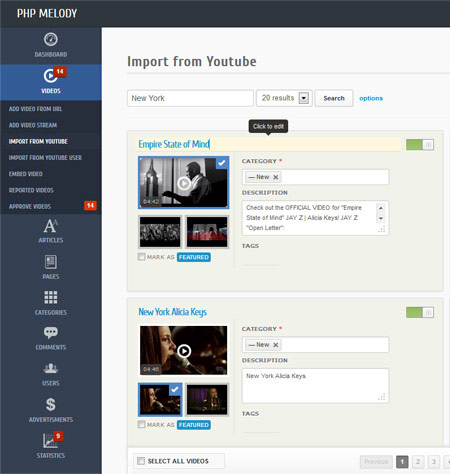Toggle the switch for New York Alicia Keys
The height and width of the screenshot is (474, 450).
[420, 312]
